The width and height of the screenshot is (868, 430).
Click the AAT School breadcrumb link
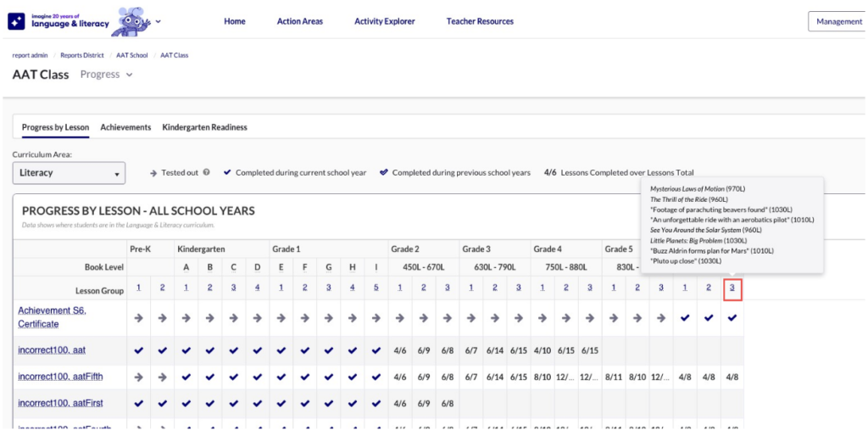pos(131,55)
